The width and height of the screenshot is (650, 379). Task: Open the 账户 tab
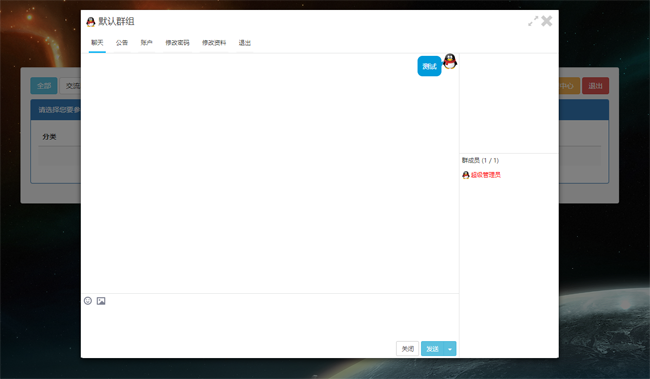pos(146,43)
